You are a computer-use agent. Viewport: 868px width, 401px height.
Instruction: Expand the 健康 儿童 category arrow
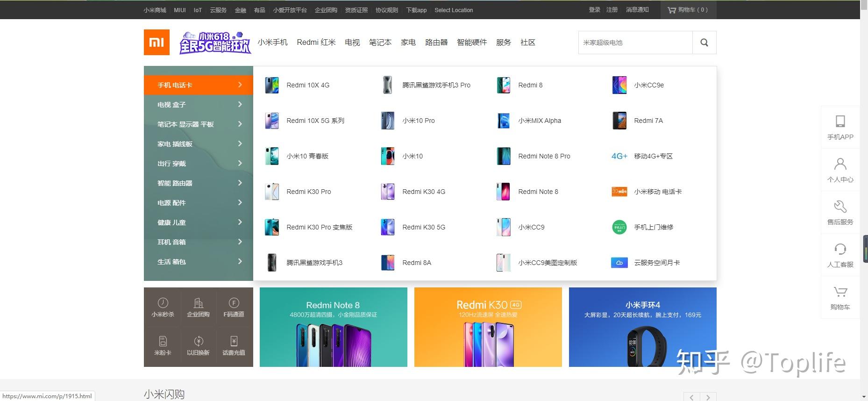point(240,222)
